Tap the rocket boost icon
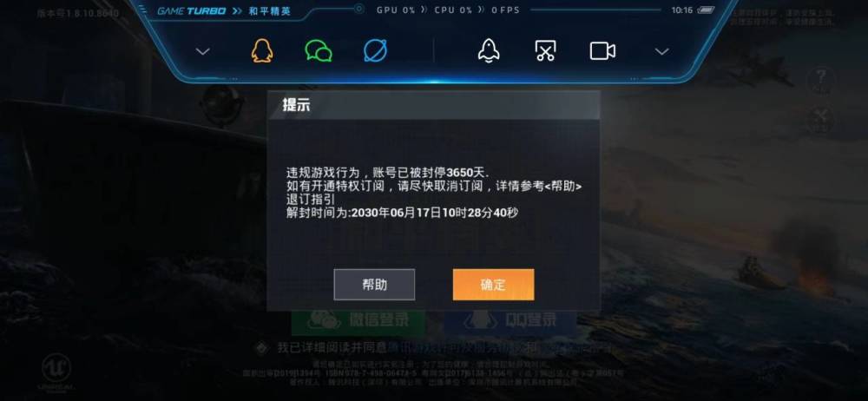Image resolution: width=868 pixels, height=401 pixels. point(489,51)
